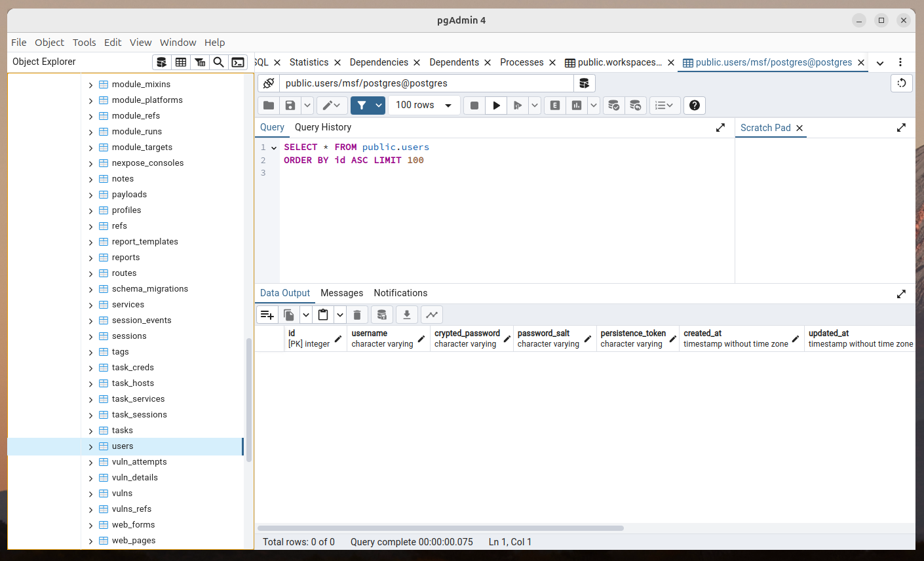The height and width of the screenshot is (561, 924).
Task: Select the schema_migrations table
Action: pos(150,289)
